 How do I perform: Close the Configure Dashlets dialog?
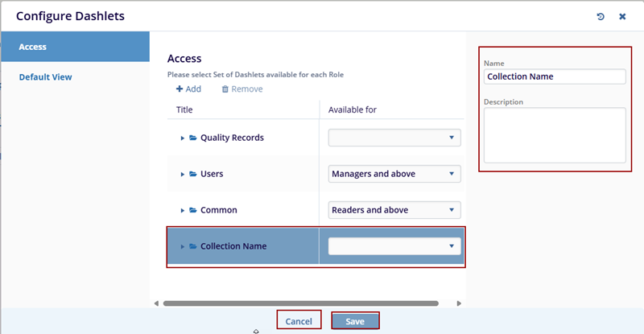pyautogui.click(x=622, y=16)
